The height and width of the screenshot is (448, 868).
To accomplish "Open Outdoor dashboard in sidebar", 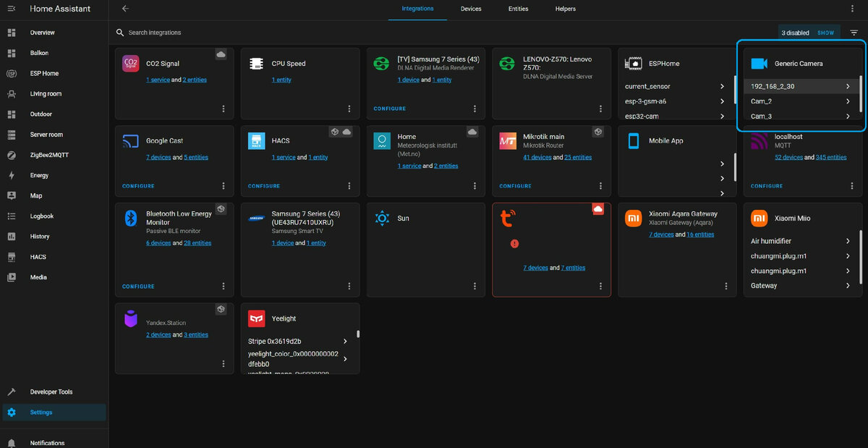I will click(x=54, y=114).
